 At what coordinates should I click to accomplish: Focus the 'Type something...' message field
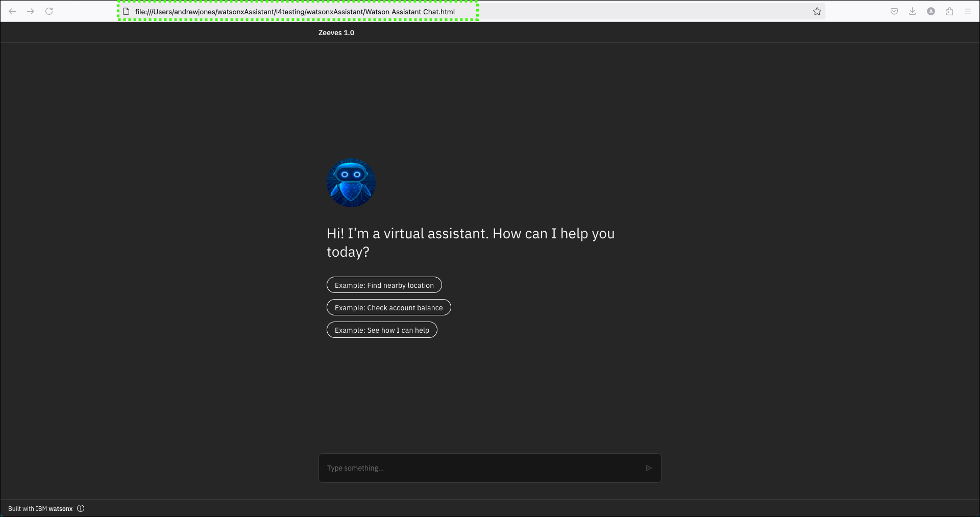pyautogui.click(x=480, y=468)
